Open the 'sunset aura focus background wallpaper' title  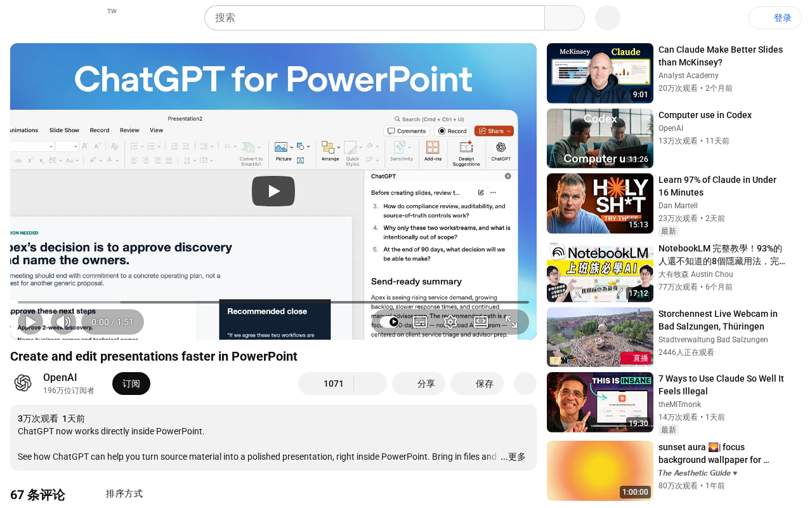click(714, 453)
